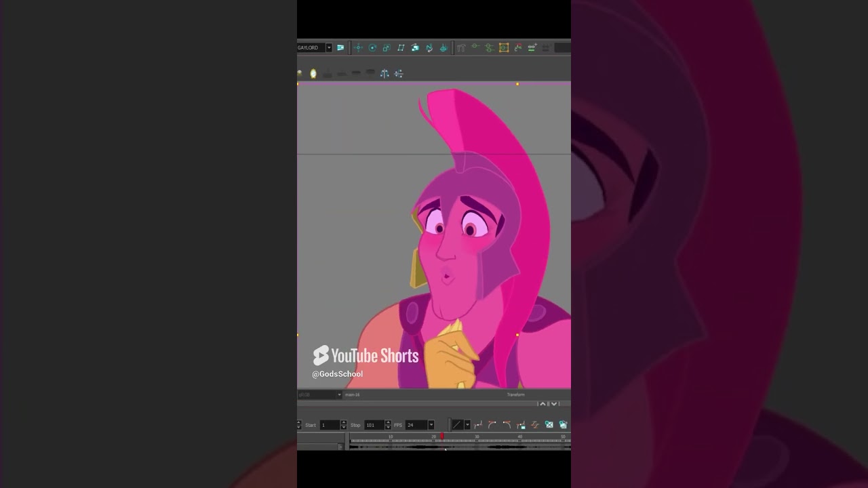Image resolution: width=868 pixels, height=488 pixels.
Task: Click the Stop frame input field
Action: [x=374, y=425]
